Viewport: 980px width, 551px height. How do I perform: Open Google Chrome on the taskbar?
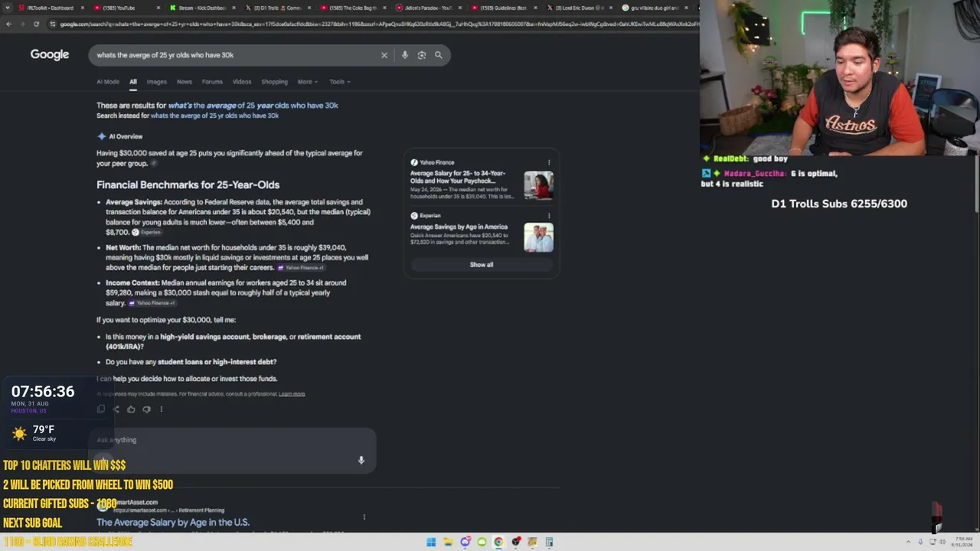click(x=498, y=542)
